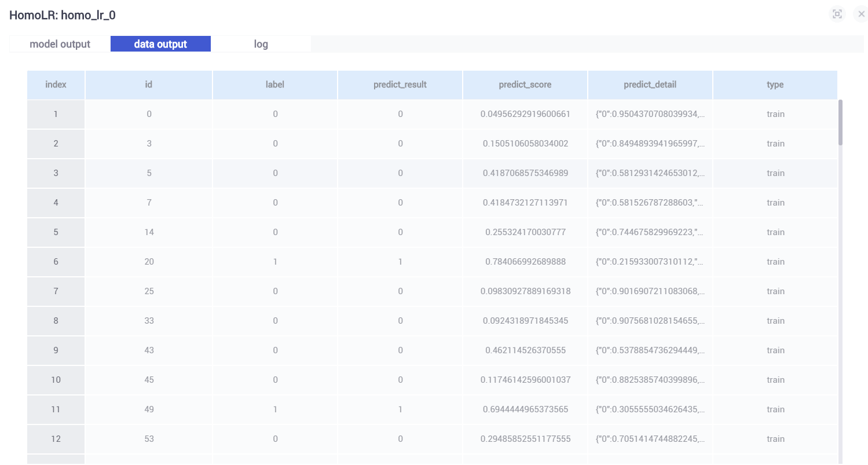Select the data output tab

[160, 44]
